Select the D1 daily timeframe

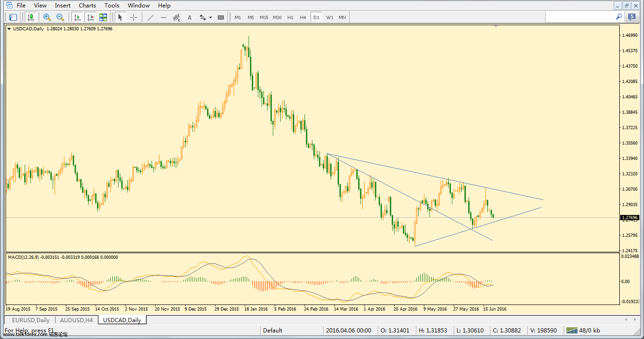(x=316, y=17)
